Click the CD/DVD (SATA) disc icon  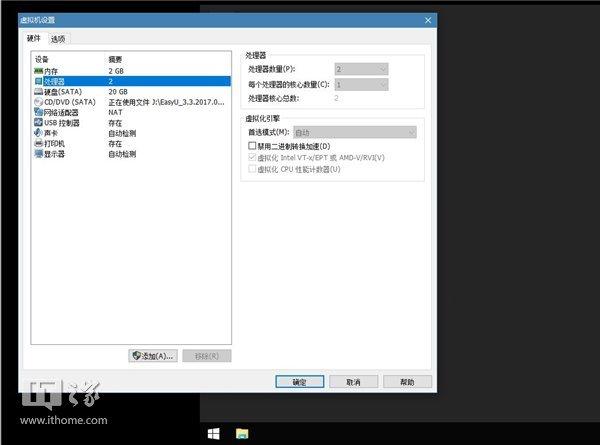(38, 102)
